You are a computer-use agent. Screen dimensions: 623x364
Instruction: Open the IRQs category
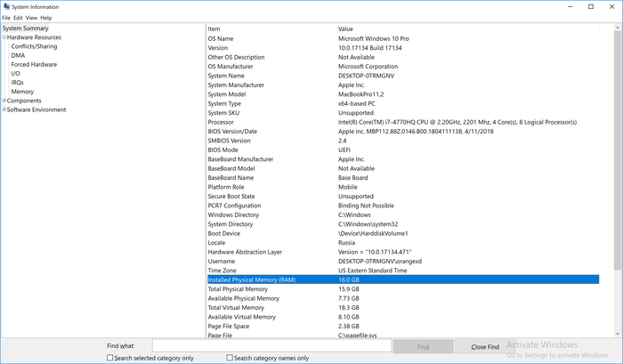click(x=18, y=83)
